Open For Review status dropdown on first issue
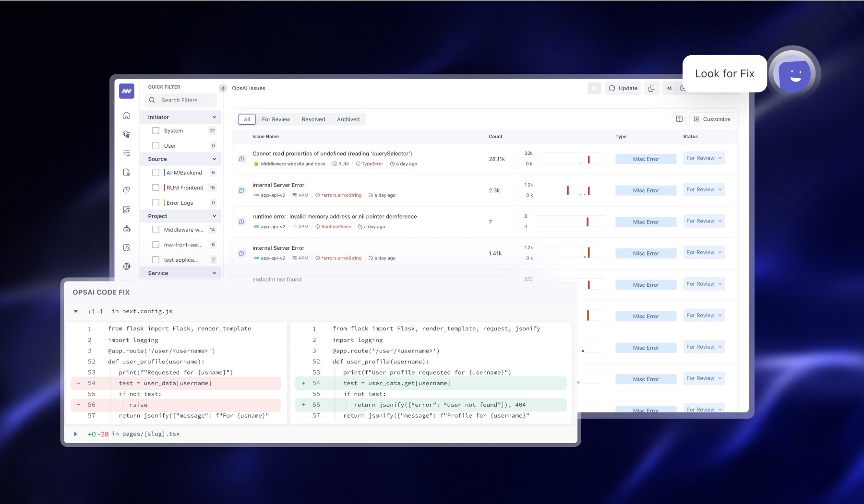864x504 pixels. pyautogui.click(x=704, y=158)
